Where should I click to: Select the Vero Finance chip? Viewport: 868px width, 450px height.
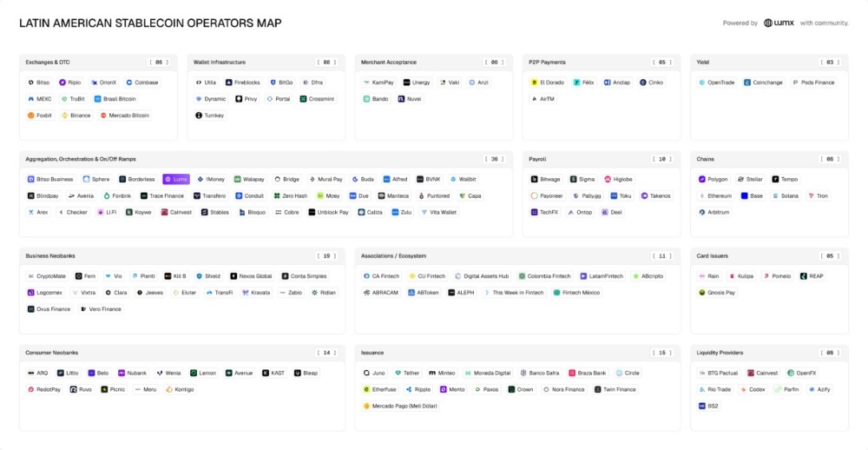pos(101,309)
